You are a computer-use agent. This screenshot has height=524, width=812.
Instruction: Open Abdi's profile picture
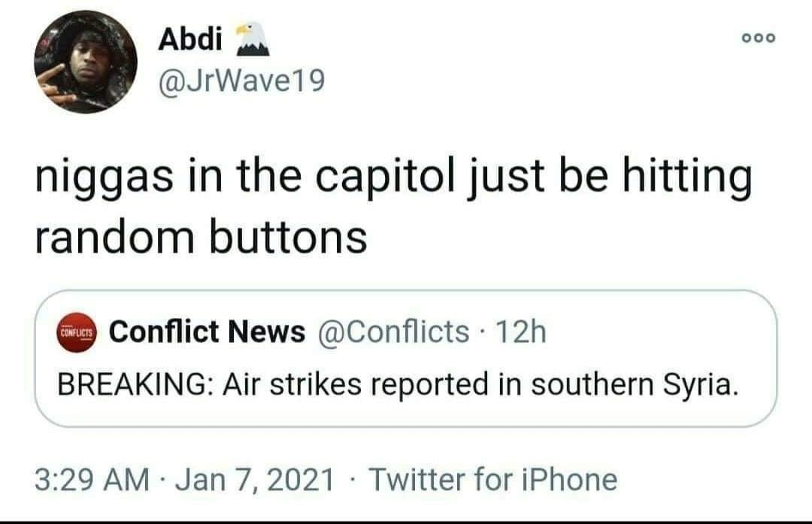86,62
